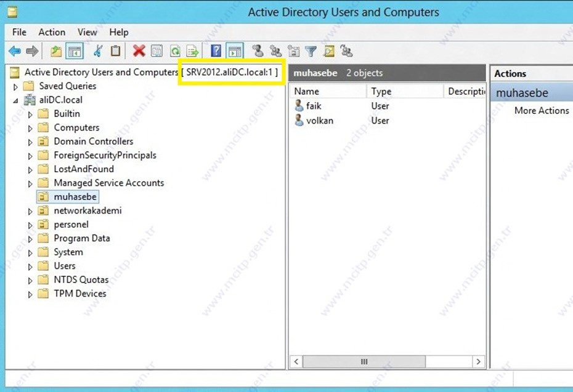The width and height of the screenshot is (573, 392).
Task: Expand the networkakademi OU
Action: click(30, 212)
